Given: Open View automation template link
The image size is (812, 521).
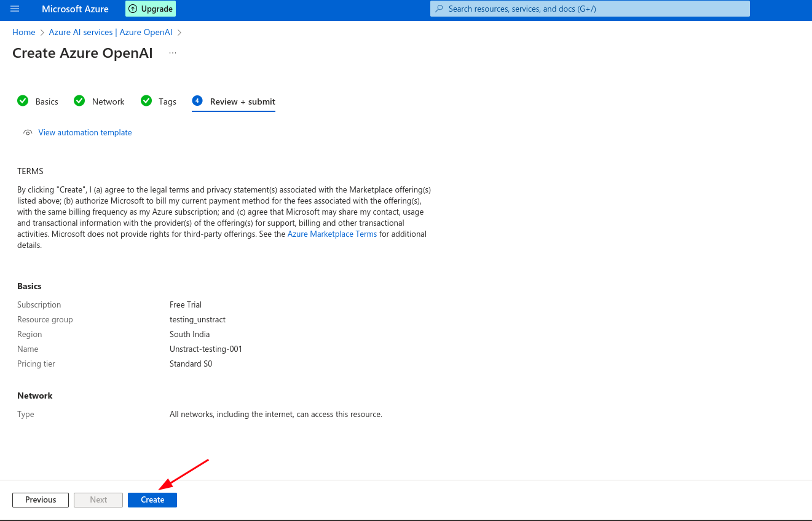Looking at the screenshot, I should coord(85,132).
